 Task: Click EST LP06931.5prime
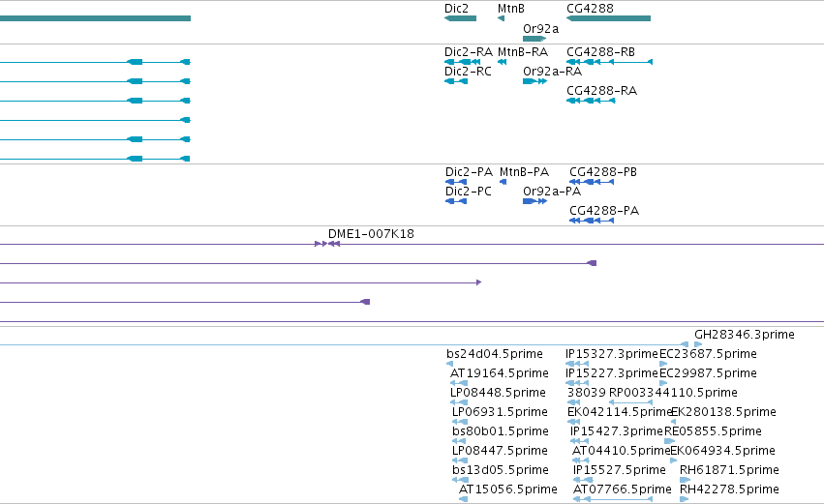(500, 412)
